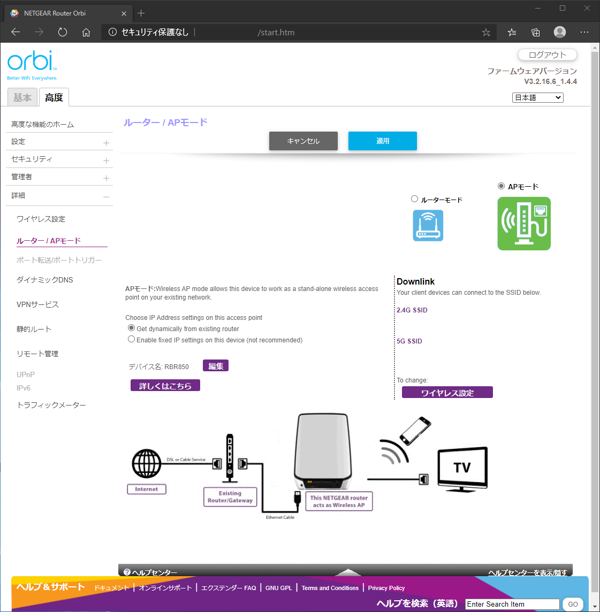Open ワイヤレス設定 in the sidebar
This screenshot has width=600, height=612.
coord(41,219)
